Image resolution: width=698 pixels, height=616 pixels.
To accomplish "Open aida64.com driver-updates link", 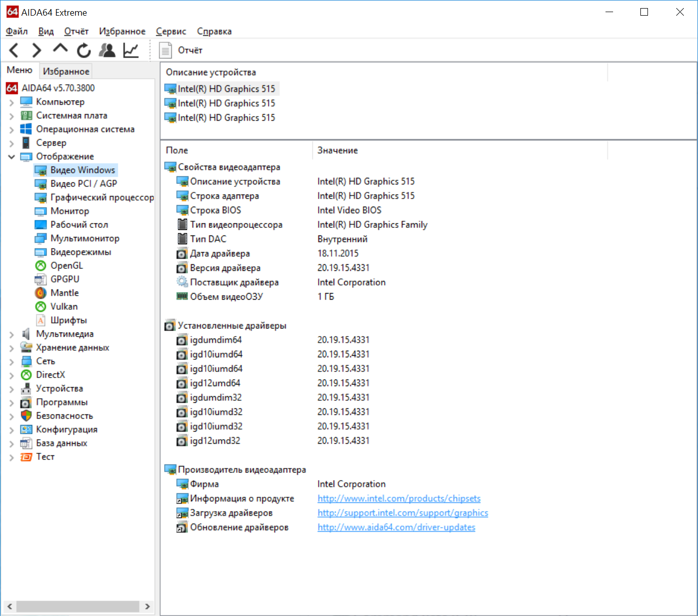I will coord(396,528).
